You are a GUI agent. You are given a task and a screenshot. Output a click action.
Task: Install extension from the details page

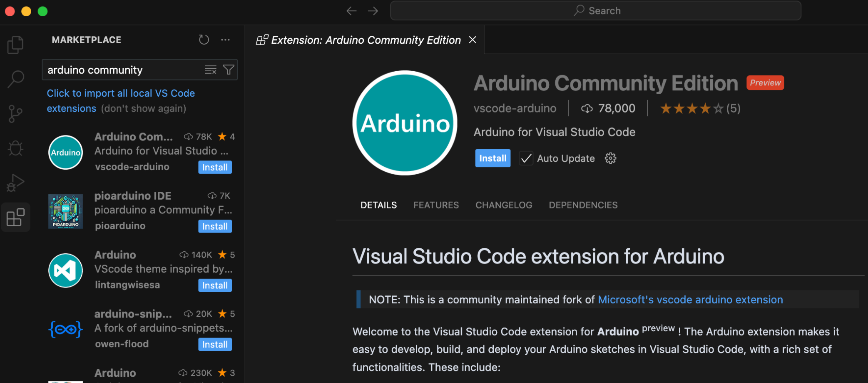493,158
